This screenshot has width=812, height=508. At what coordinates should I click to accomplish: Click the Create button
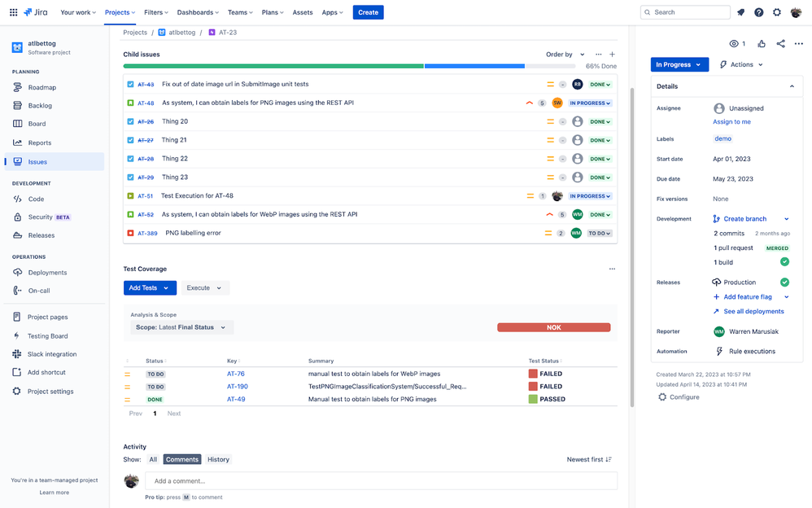pyautogui.click(x=369, y=12)
